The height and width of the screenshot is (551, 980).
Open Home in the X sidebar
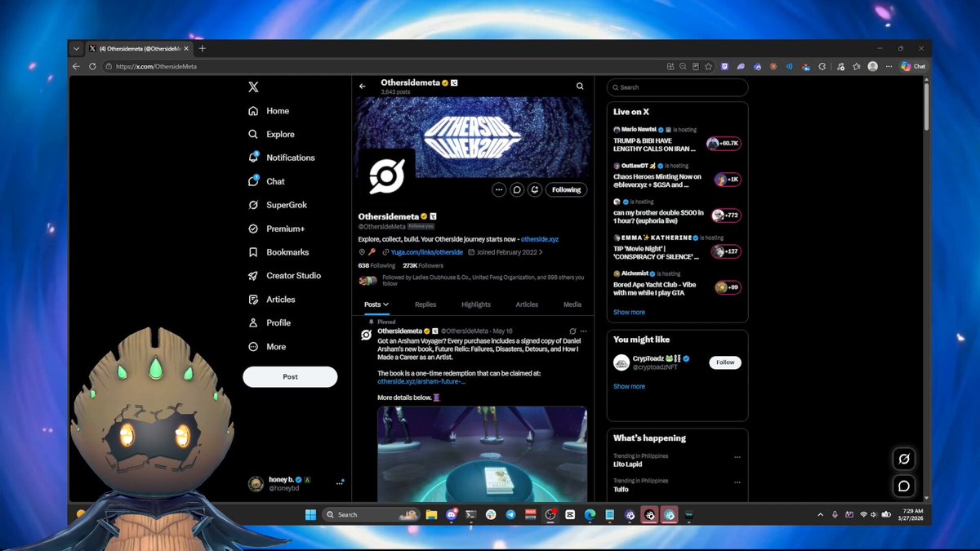tap(269, 111)
